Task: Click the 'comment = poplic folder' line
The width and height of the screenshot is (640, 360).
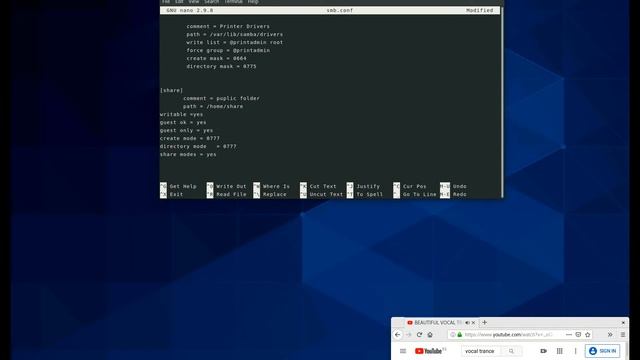Action: pos(221,98)
